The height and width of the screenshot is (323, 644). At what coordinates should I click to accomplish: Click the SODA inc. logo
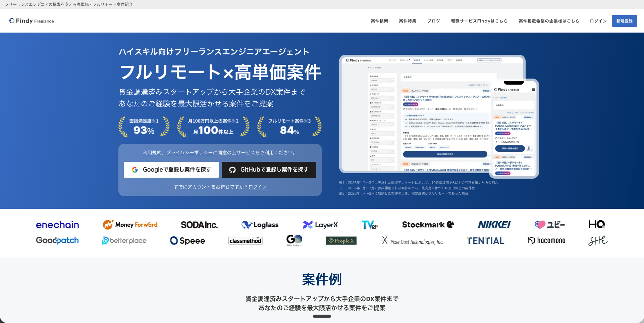click(199, 225)
